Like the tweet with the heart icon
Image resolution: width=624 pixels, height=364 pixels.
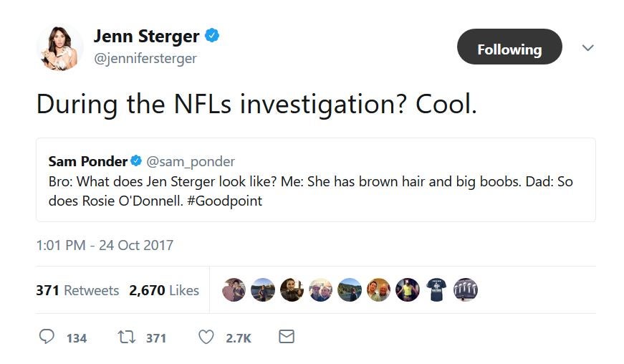click(x=206, y=337)
